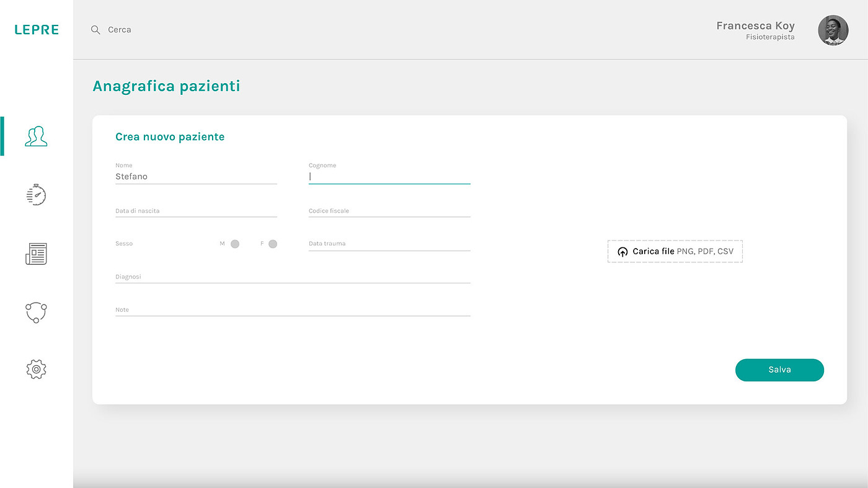
Task: Open settings gear in sidebar
Action: [36, 370]
